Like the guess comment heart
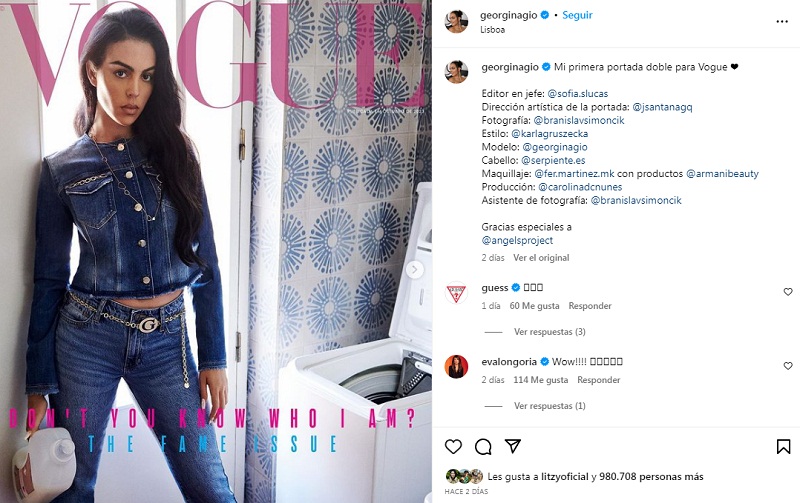The width and height of the screenshot is (800, 503). pyautogui.click(x=788, y=292)
